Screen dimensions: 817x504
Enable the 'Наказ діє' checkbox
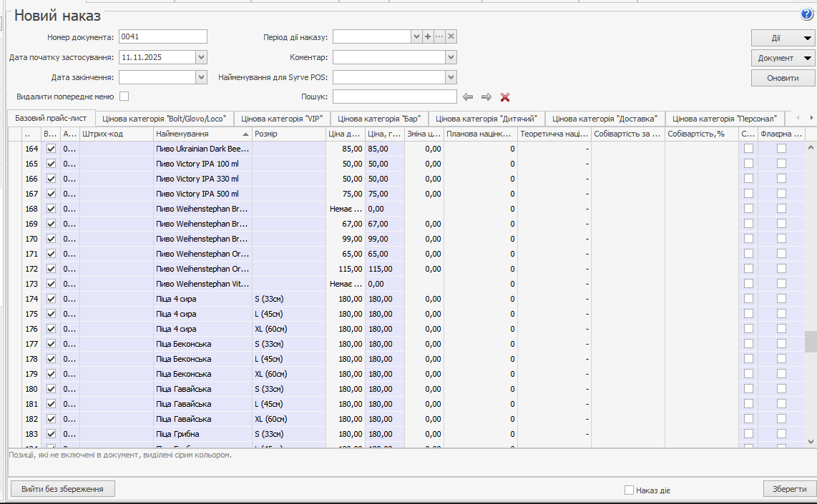[629, 490]
